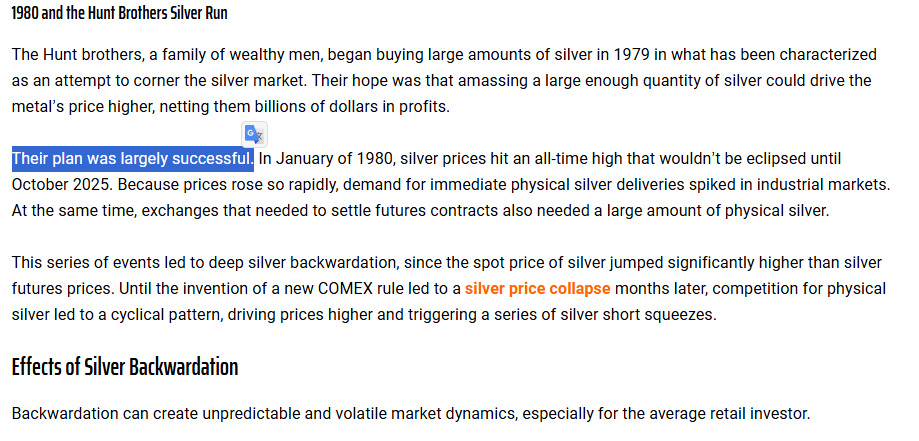Click "October 2025" in the text
Viewport: 919px width, 441px height.
(x=58, y=185)
